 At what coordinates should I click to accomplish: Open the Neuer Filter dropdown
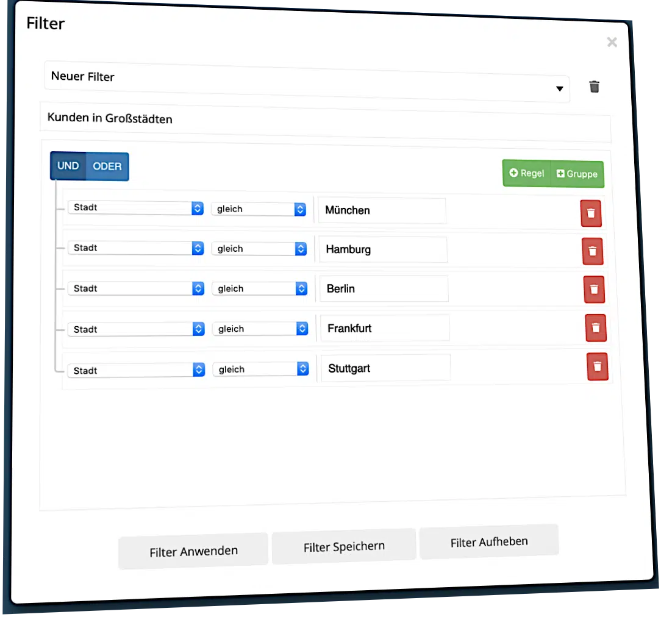307,82
